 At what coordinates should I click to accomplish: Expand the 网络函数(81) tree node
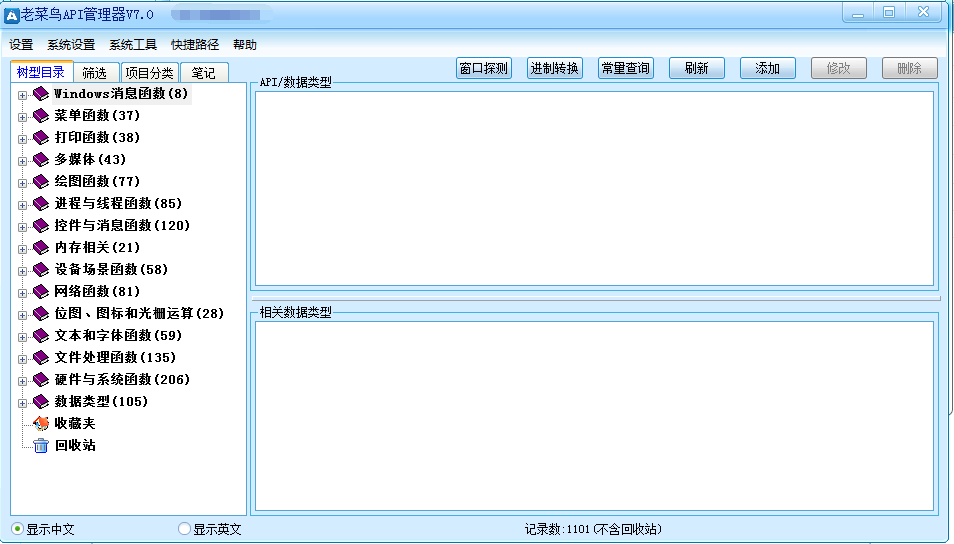click(23, 293)
